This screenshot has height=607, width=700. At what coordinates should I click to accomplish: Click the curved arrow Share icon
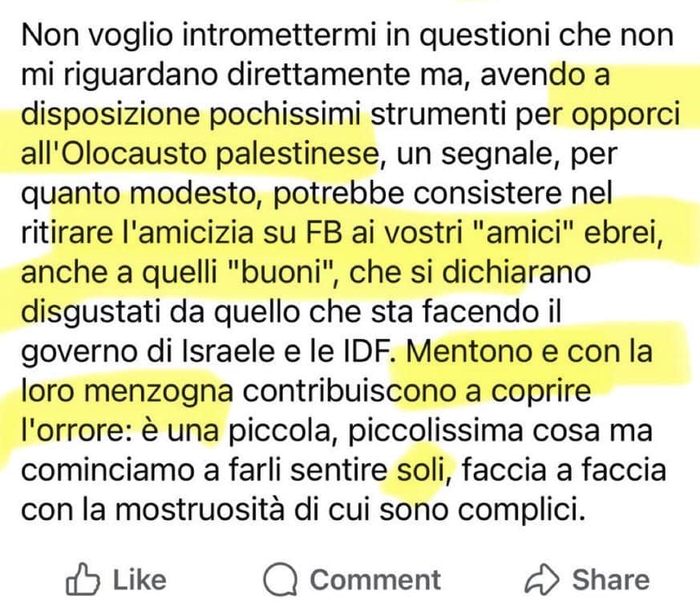click(x=542, y=579)
